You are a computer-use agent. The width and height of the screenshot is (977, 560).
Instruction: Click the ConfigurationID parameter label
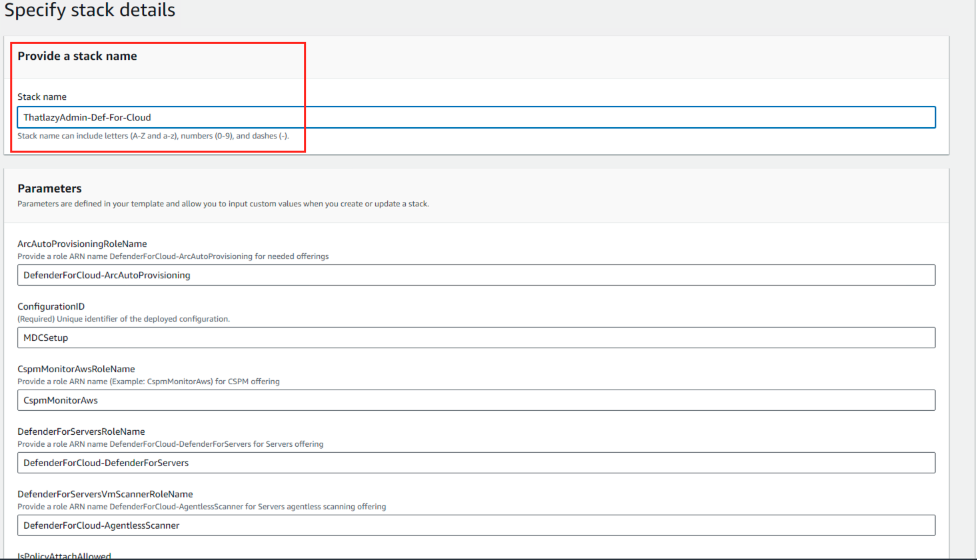[x=51, y=306]
